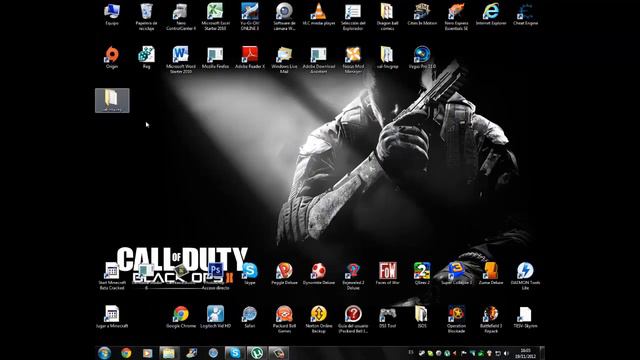Image resolution: width=640 pixels, height=360 pixels.
Task: Open Peggle Deluxe game shortcut
Action: 284,273
